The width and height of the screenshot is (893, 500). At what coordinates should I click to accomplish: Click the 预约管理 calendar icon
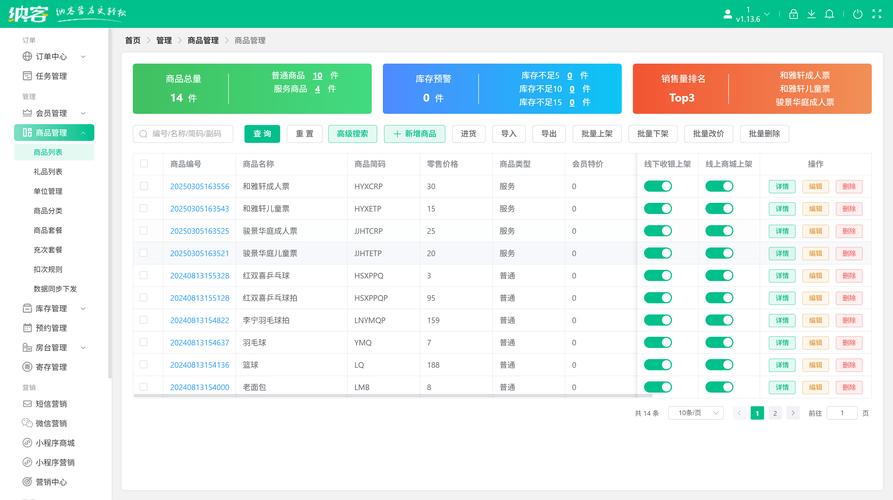pyautogui.click(x=27, y=327)
